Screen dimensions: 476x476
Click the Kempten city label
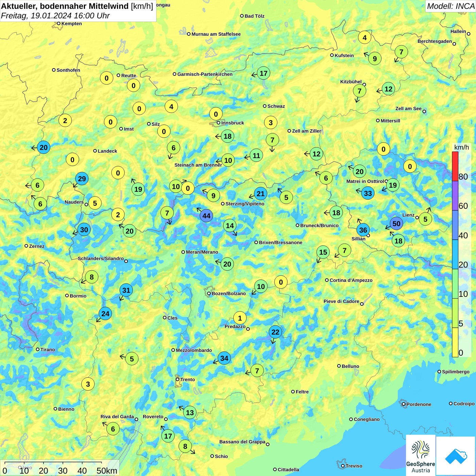coord(71,23)
